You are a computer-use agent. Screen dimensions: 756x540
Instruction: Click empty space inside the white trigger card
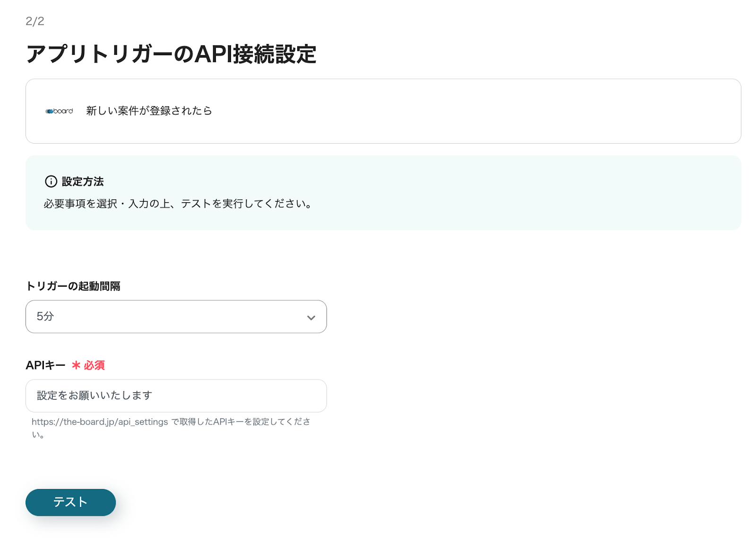tap(472, 111)
